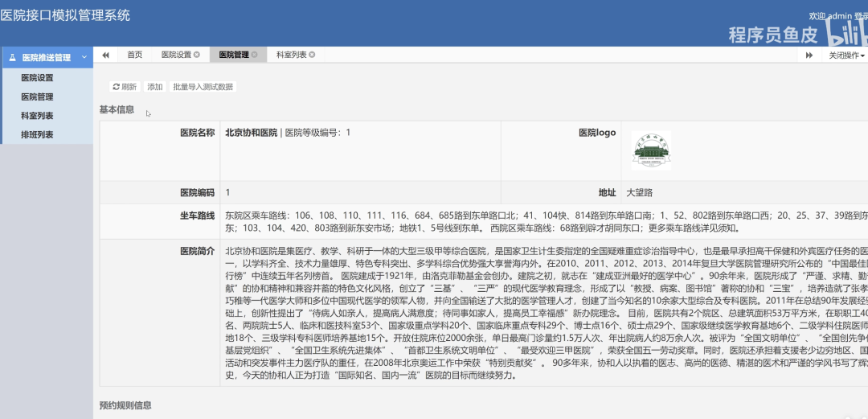Image resolution: width=868 pixels, height=419 pixels.
Task: Switch to the 首页 tab
Action: [x=134, y=55]
